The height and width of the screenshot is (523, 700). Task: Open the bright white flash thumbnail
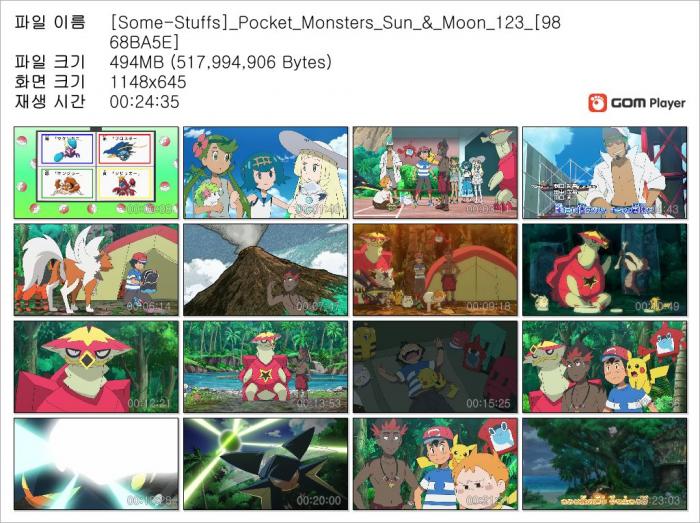coord(96,464)
